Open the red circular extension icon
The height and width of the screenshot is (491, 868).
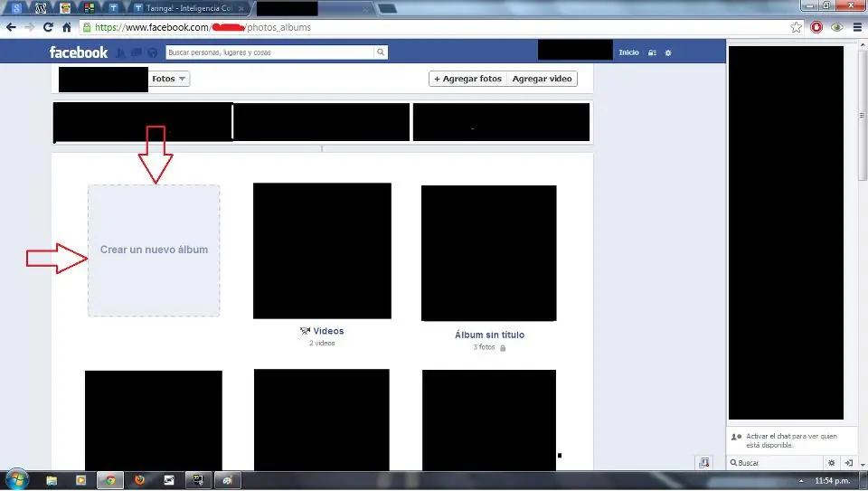[x=816, y=27]
